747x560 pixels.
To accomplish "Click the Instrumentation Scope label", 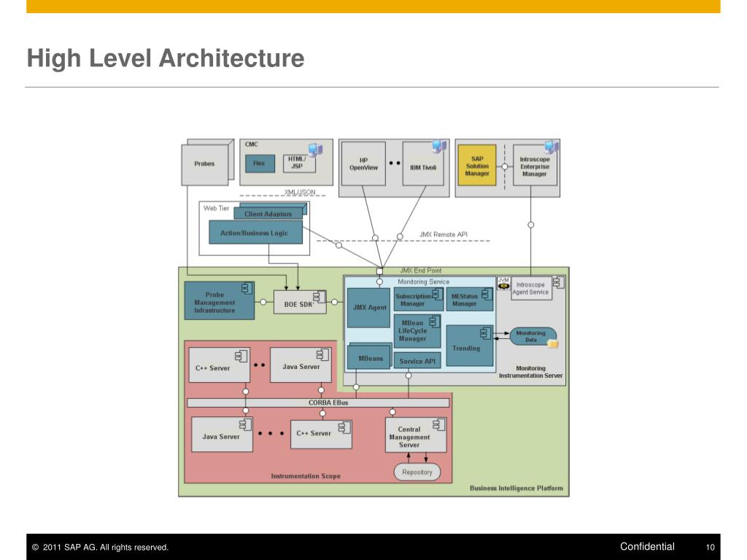I will pyautogui.click(x=306, y=475).
